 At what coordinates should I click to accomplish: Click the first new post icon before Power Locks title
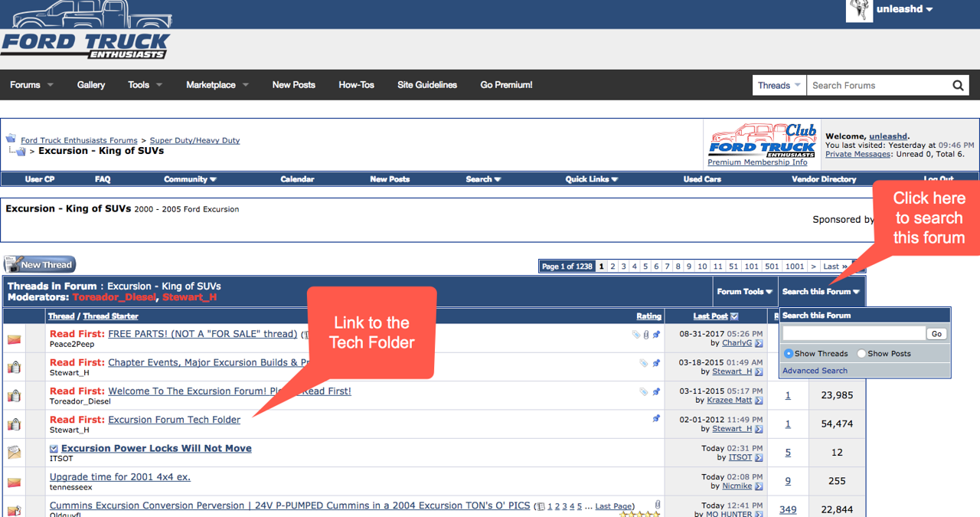tap(54, 449)
